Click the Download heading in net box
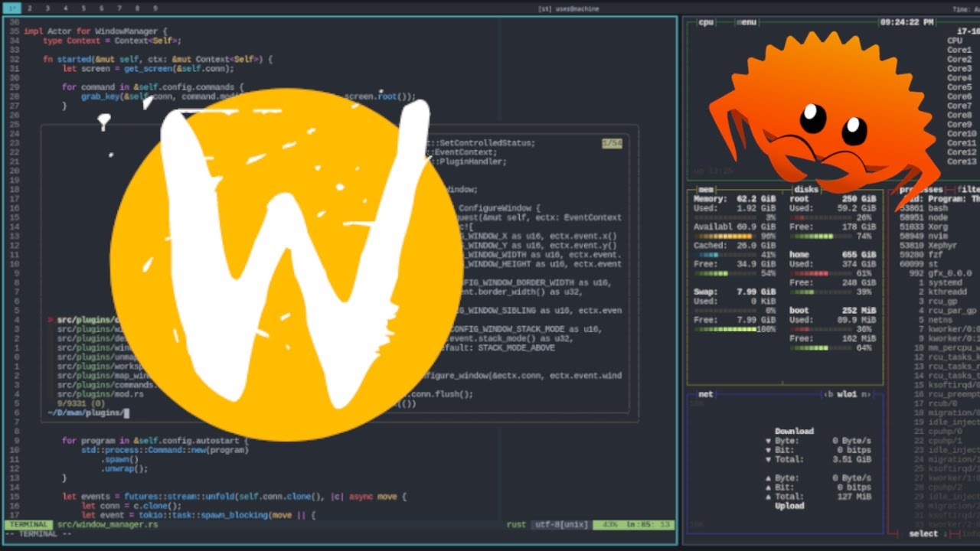 [794, 431]
